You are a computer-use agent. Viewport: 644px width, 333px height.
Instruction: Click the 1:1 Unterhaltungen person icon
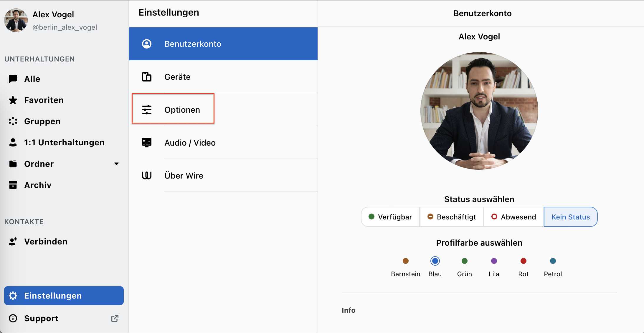(x=13, y=142)
